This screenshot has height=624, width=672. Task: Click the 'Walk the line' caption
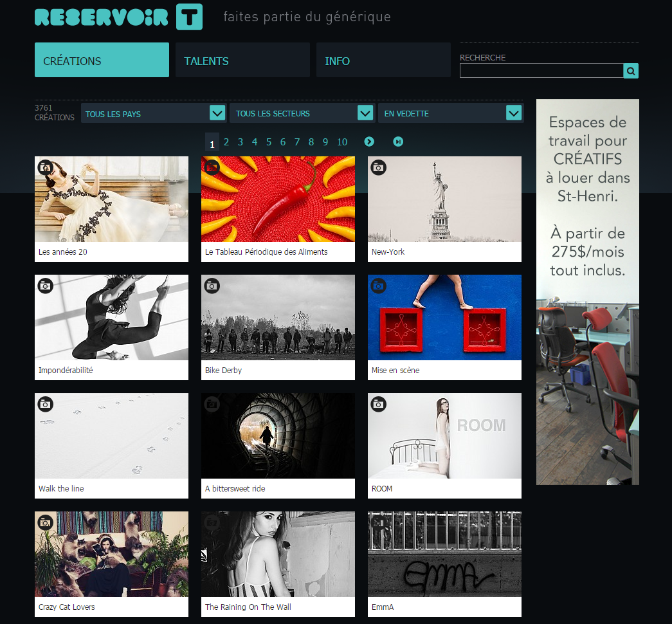(61, 488)
